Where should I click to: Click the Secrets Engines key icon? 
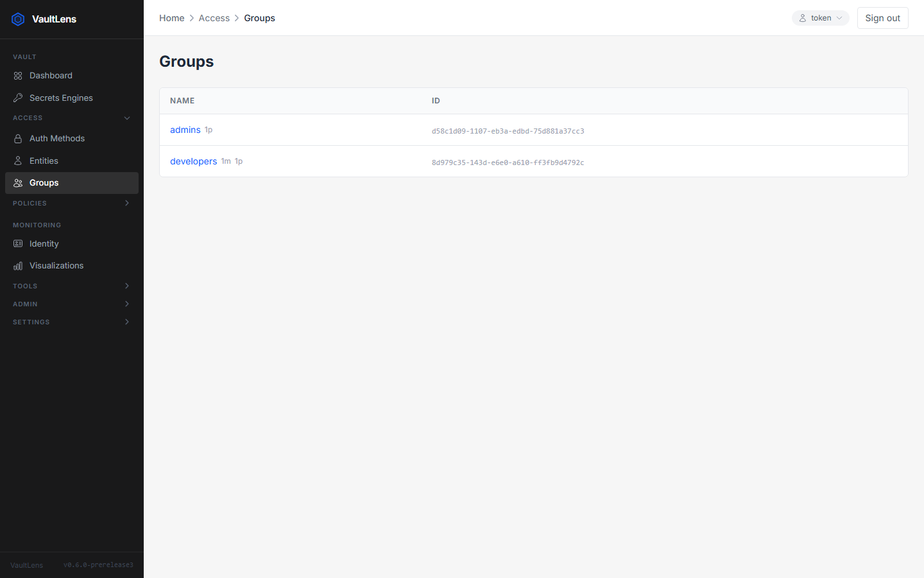(x=18, y=98)
